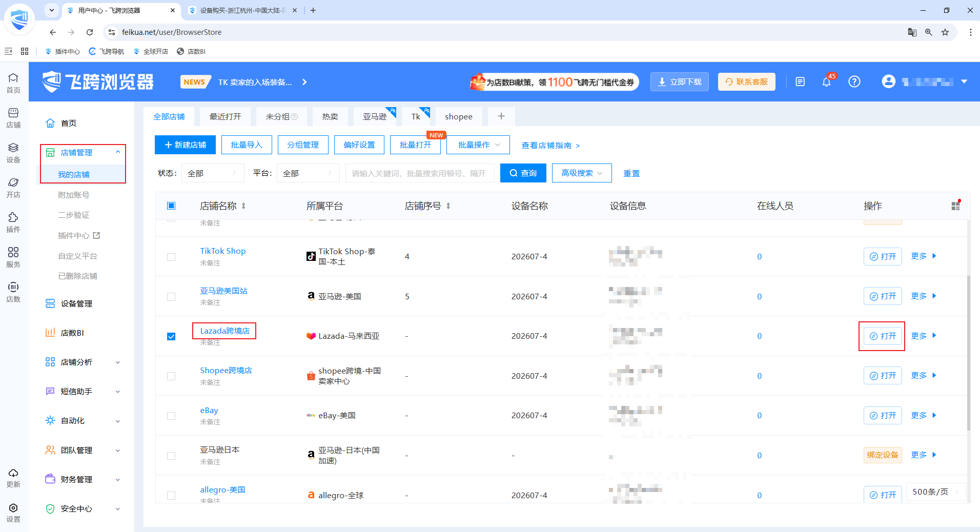
Task: Open the 首页 icon in the left rail
Action: [x=13, y=83]
